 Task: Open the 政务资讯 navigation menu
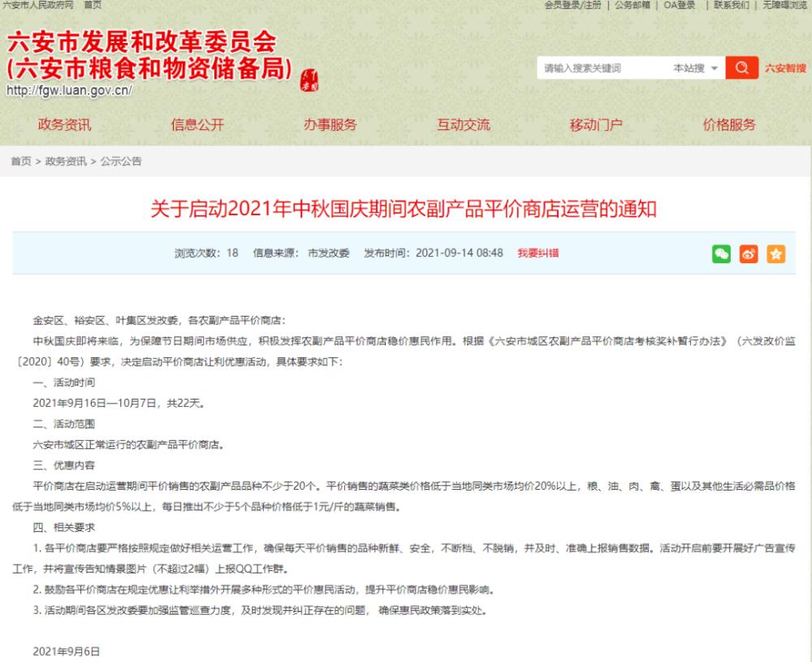tap(64, 124)
